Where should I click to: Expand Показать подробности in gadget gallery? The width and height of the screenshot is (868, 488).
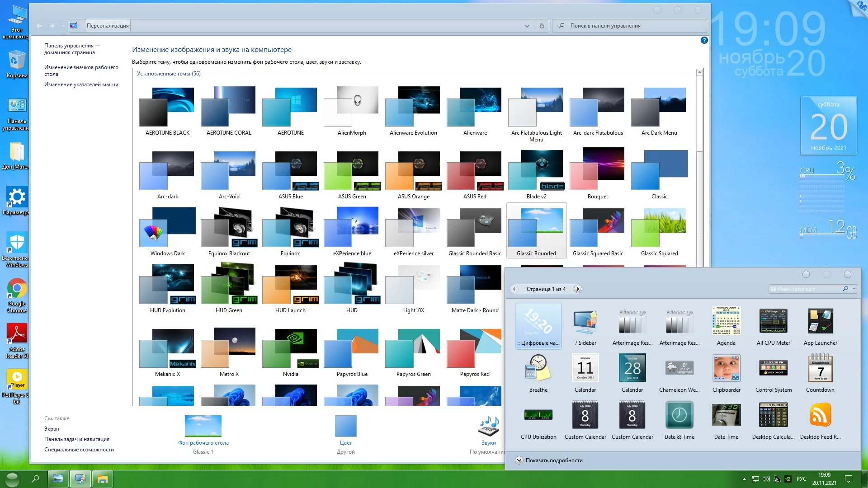pyautogui.click(x=519, y=460)
